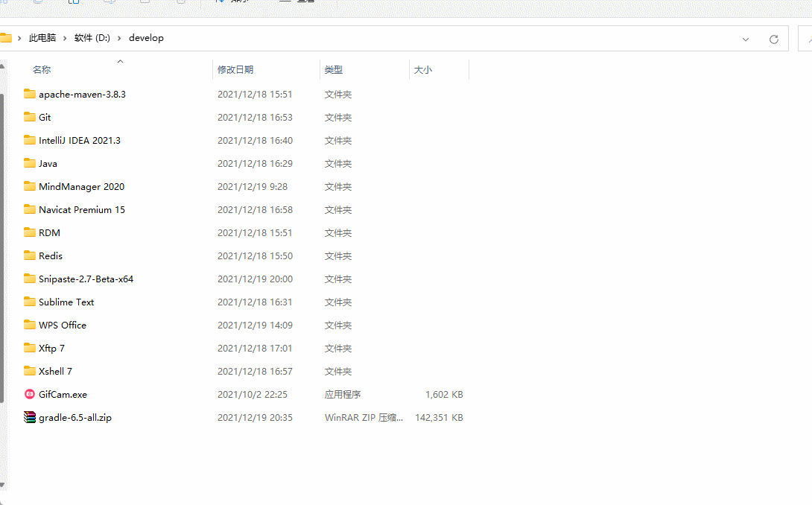Click the date 2021/12/19 14:09
Screen dimensions: 812x505
[255, 325]
